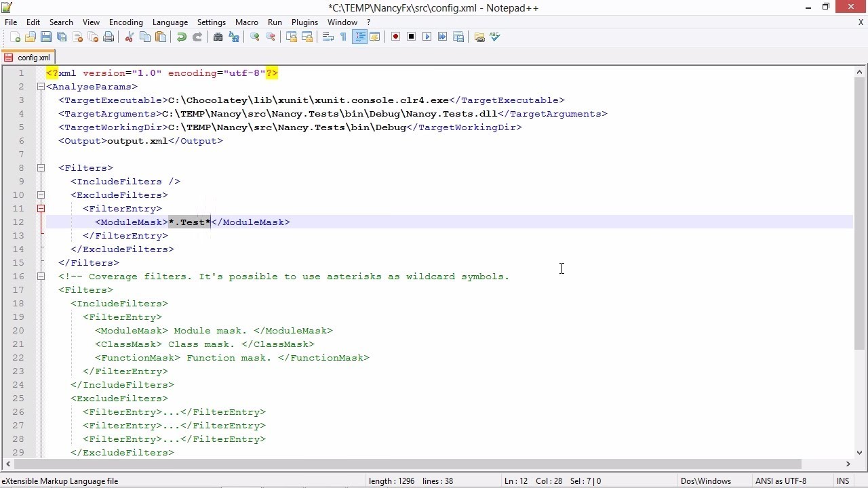Start macro recording red dot
This screenshot has height=488, width=868.
(395, 37)
